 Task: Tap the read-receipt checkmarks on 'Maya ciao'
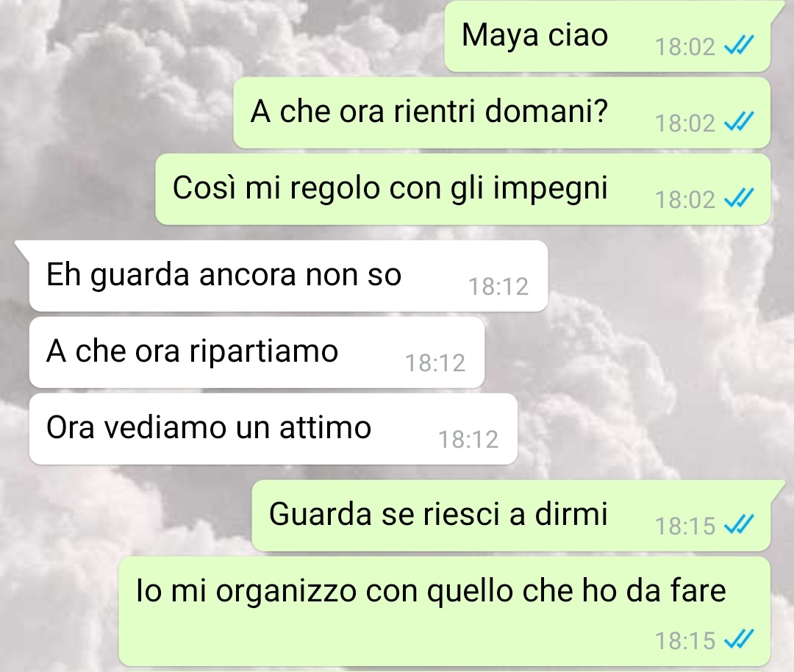tap(740, 46)
